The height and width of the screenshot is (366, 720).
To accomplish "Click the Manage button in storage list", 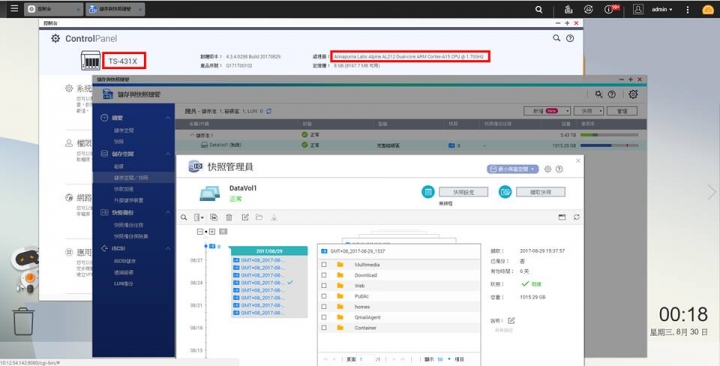I will click(622, 111).
